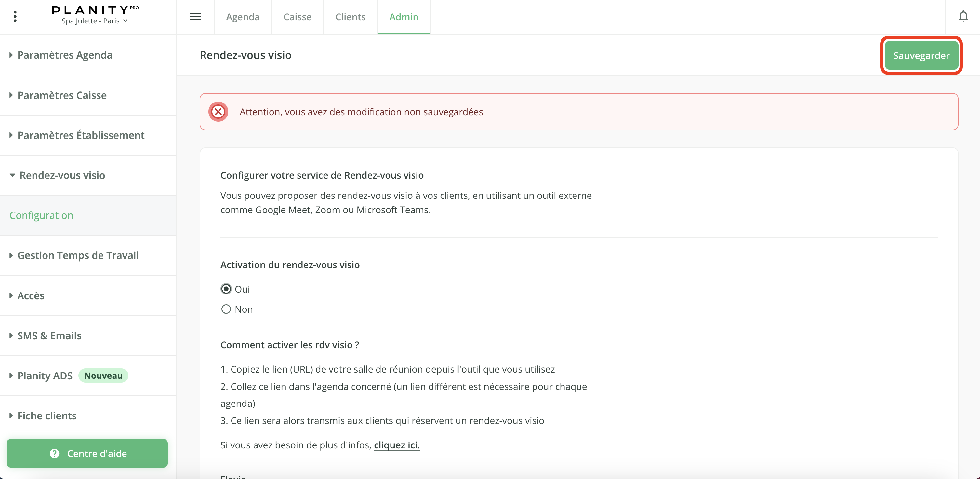Select the Oui radio button

tap(226, 289)
